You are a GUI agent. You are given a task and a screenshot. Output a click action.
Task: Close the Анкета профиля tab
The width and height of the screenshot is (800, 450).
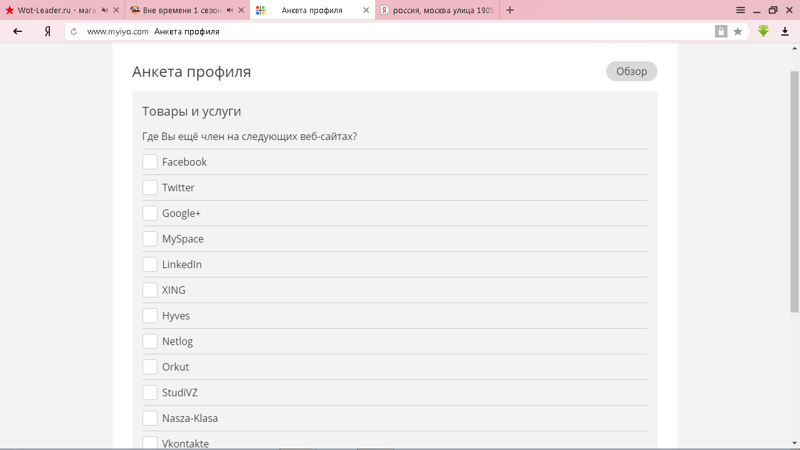coord(366,10)
